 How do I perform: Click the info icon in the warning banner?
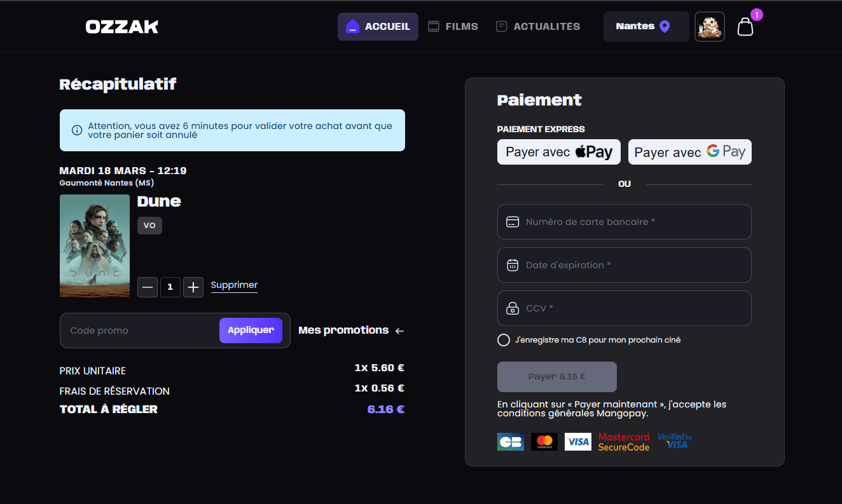point(77,130)
